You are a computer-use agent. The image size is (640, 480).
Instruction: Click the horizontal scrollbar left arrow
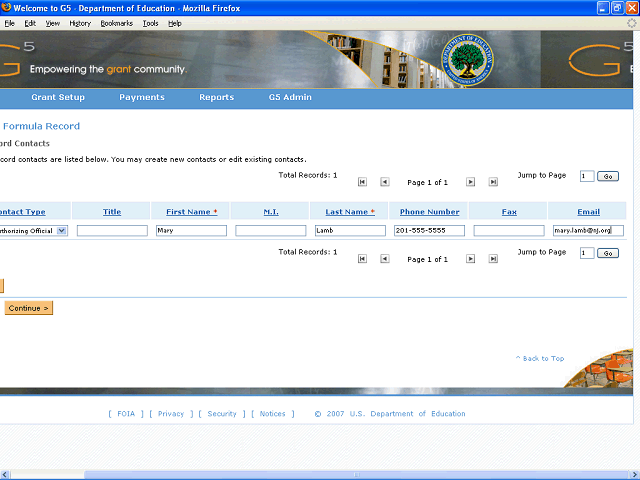click(x=4, y=475)
